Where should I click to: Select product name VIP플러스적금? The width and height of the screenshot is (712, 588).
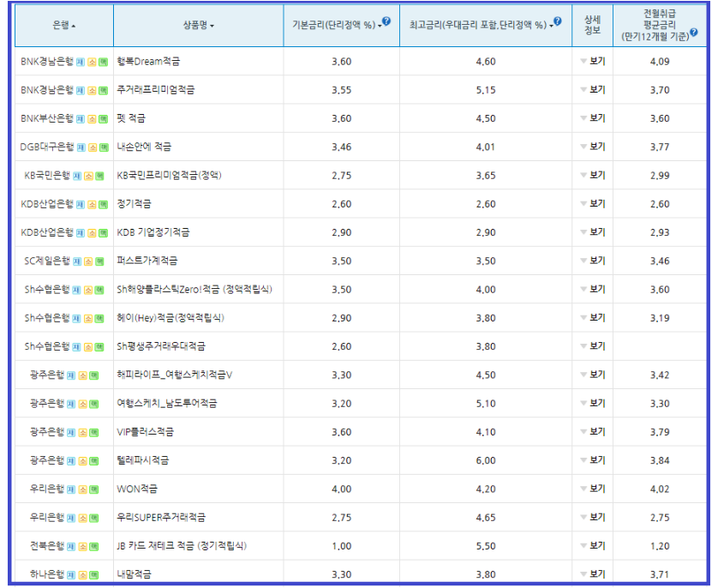(146, 432)
